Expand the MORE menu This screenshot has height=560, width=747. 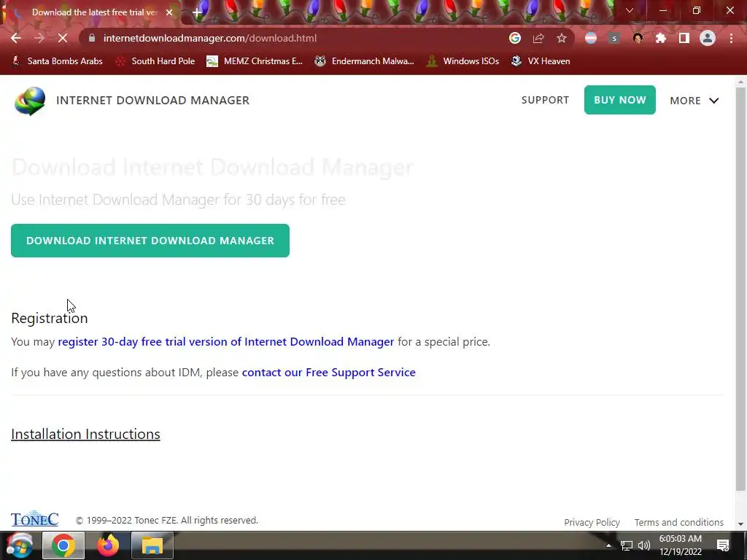[x=694, y=101]
